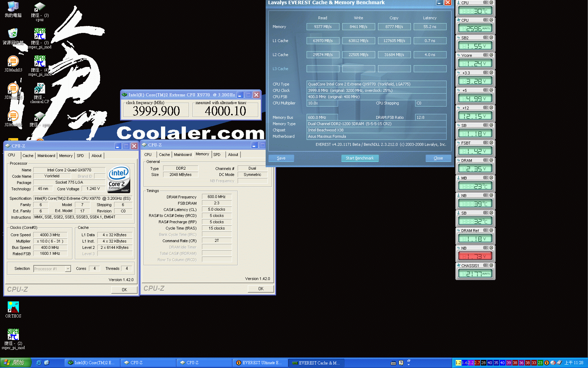The height and width of the screenshot is (368, 588).
Task: Switch to EVEREST Ultimate taskbar button
Action: (260, 363)
